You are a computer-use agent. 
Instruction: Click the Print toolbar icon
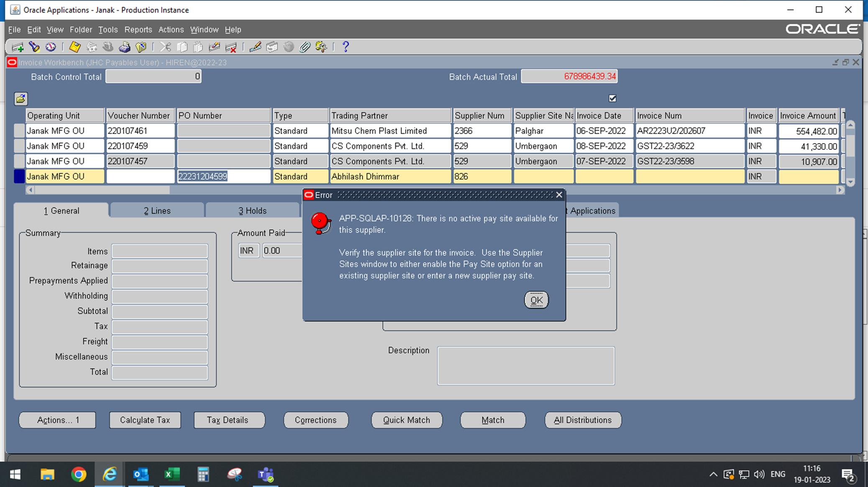tap(124, 47)
